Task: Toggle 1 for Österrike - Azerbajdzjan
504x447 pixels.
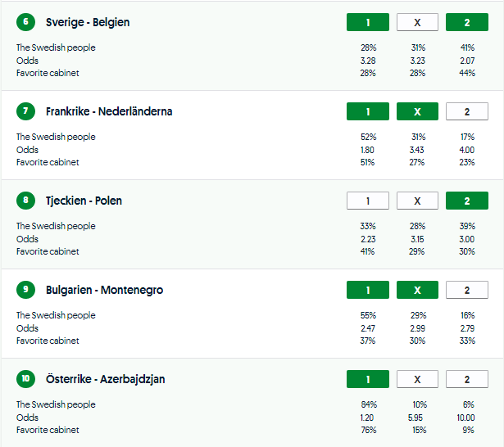Action: tap(368, 379)
